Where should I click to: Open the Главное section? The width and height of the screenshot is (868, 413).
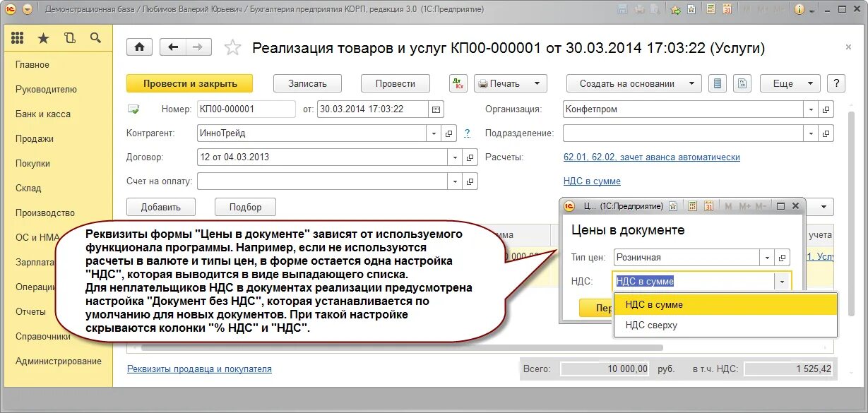point(32,65)
